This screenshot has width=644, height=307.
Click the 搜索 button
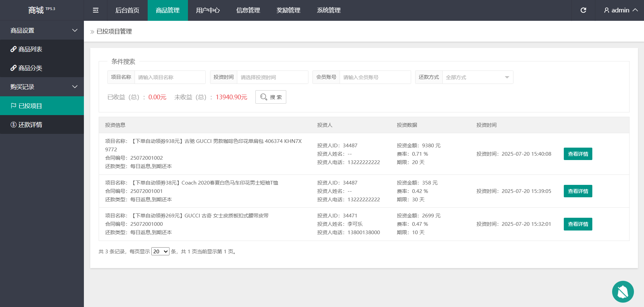click(x=271, y=97)
